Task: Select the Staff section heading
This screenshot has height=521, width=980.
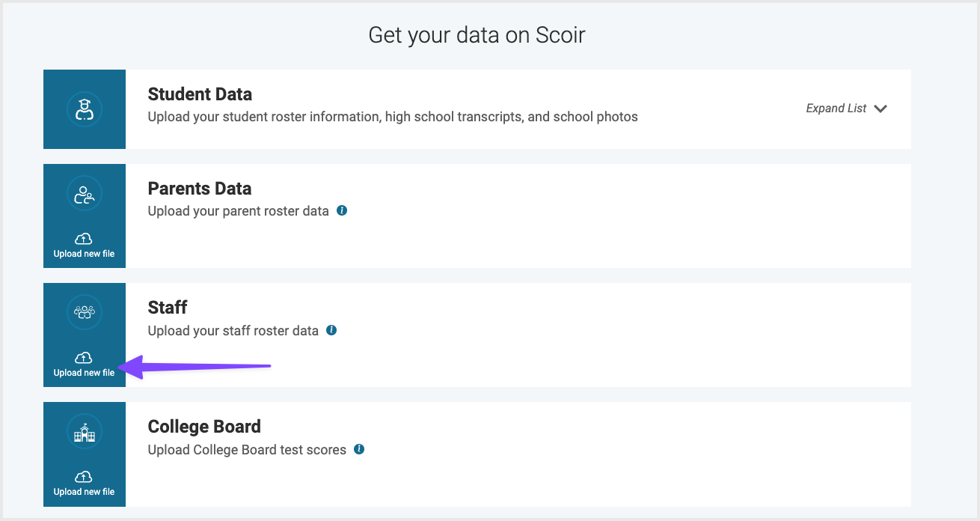Action: click(168, 308)
